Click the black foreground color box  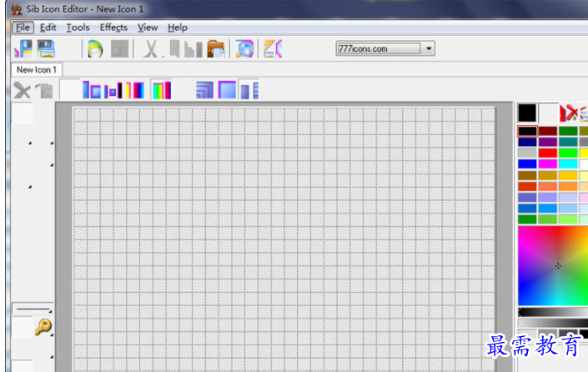pos(527,113)
